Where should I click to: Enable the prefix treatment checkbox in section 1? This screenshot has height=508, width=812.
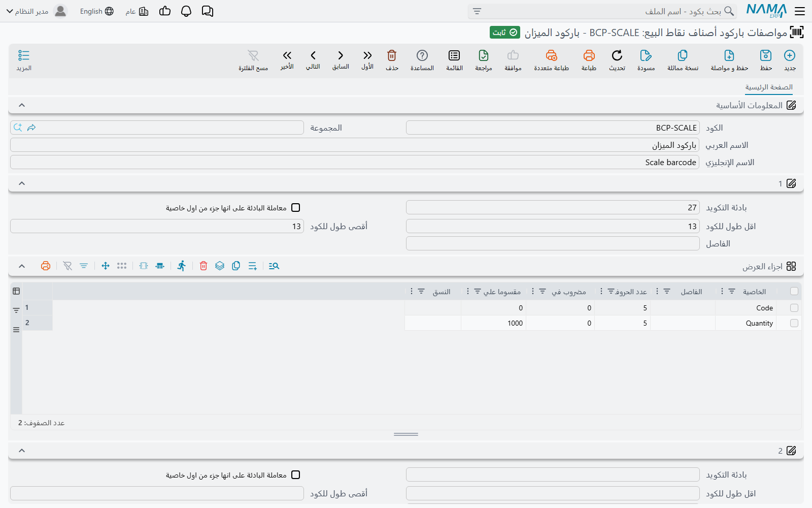pyautogui.click(x=296, y=208)
